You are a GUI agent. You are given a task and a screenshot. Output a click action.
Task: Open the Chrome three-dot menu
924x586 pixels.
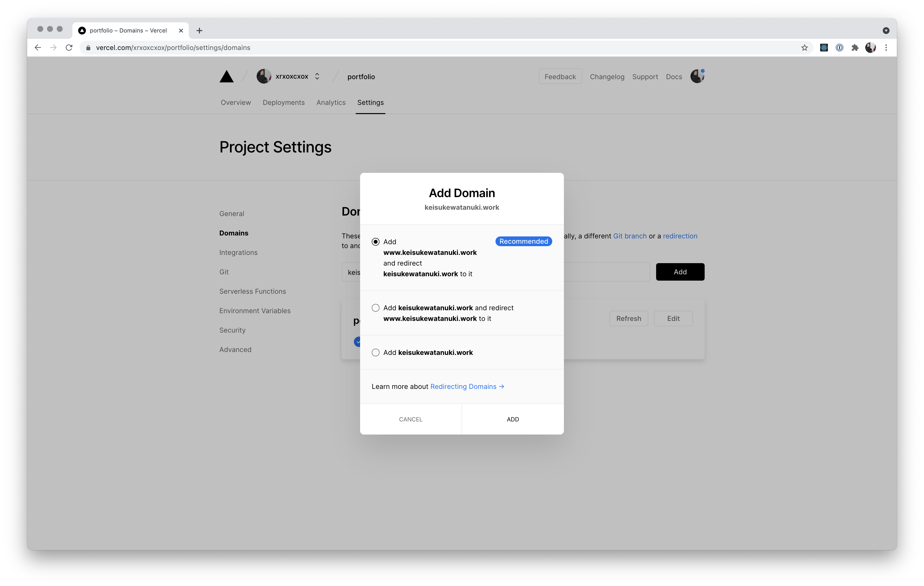(x=886, y=48)
